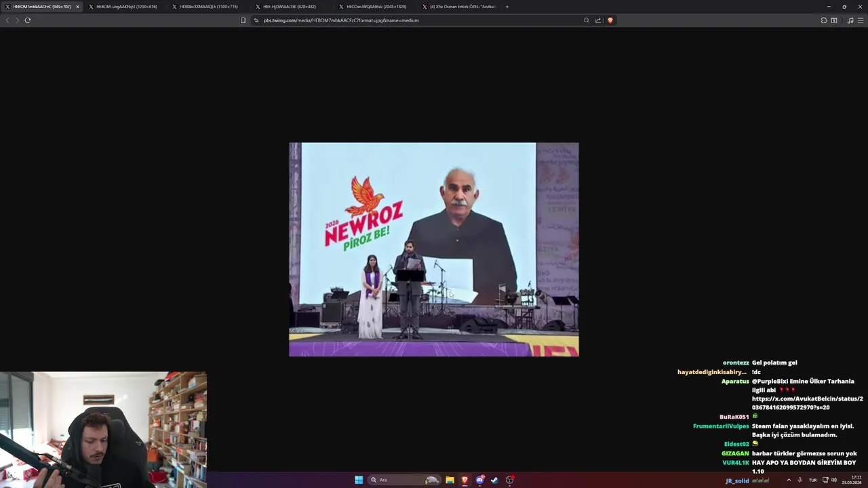Switch to the Osman Ertürk ÖZEL tab
Viewport: 868px width, 488px height.
tap(460, 7)
